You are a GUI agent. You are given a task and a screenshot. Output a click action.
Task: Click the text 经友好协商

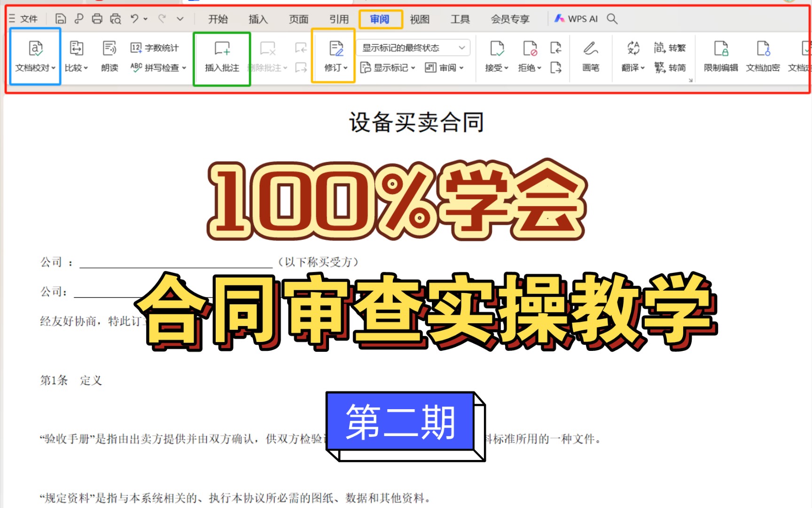pyautogui.click(x=68, y=321)
